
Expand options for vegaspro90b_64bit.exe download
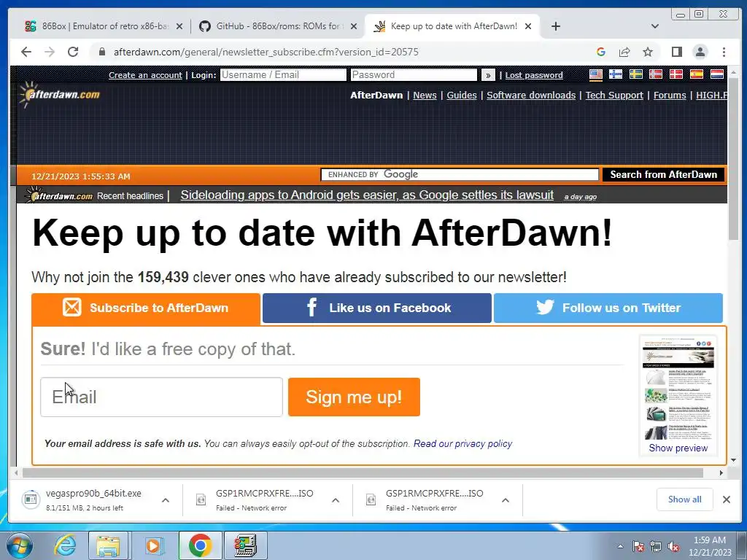(x=166, y=500)
